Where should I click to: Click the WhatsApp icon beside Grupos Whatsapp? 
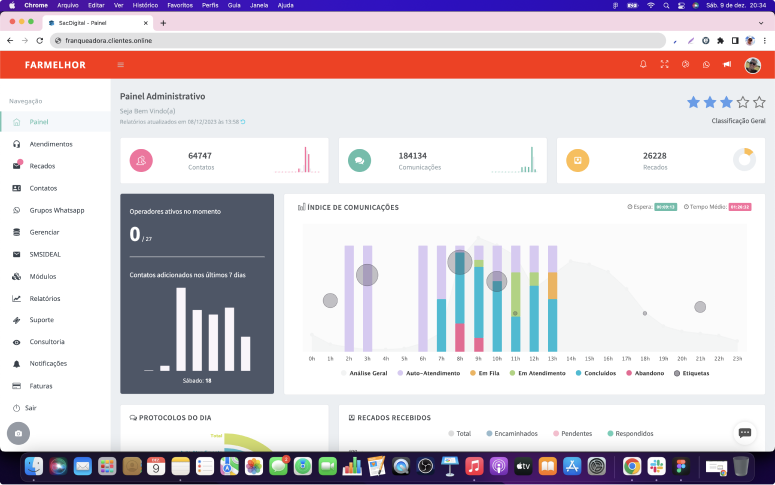(16, 210)
